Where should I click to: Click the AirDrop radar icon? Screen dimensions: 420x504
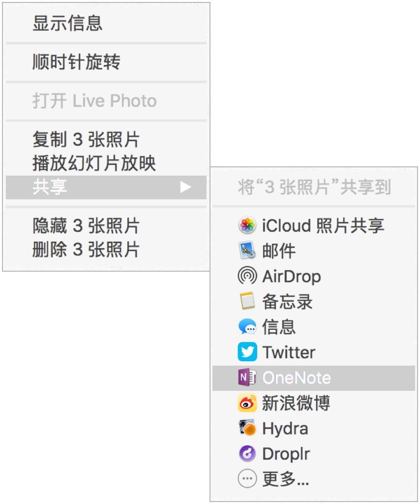pyautogui.click(x=247, y=276)
